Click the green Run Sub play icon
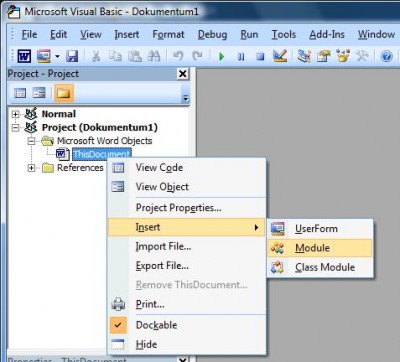The height and width of the screenshot is (362, 400). tap(221, 56)
